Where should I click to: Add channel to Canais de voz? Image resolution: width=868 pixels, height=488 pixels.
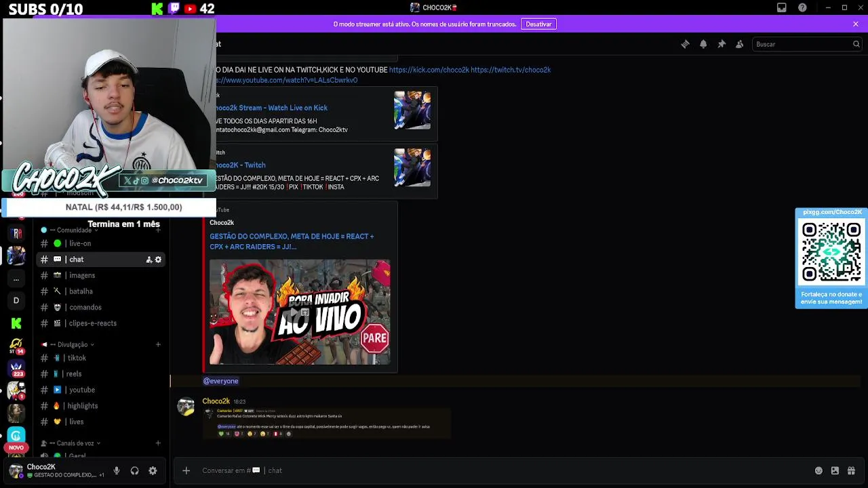158,443
